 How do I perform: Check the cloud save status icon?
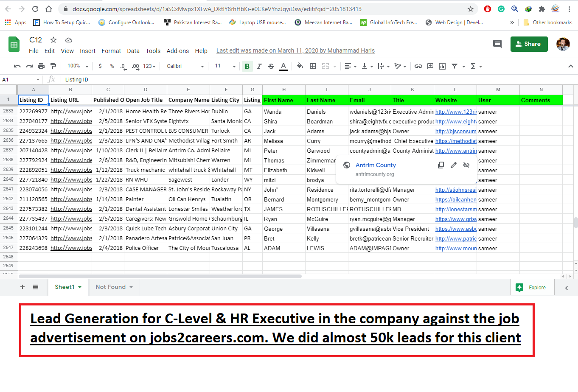[x=68, y=40]
